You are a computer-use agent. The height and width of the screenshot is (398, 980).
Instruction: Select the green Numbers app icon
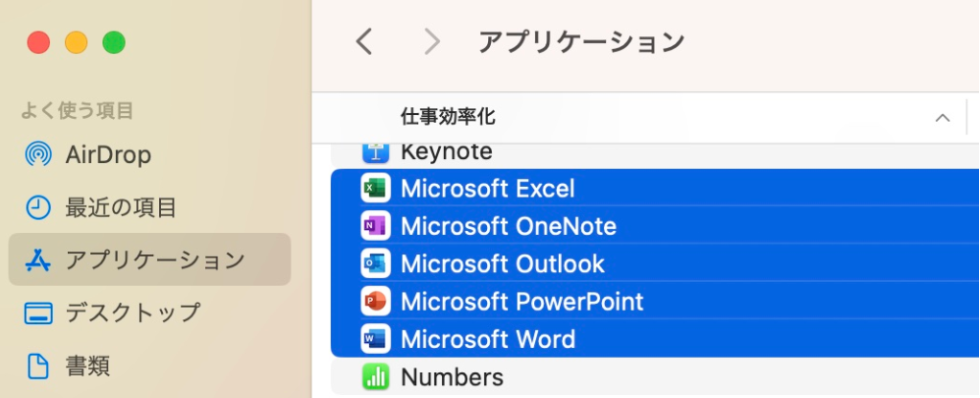375,377
